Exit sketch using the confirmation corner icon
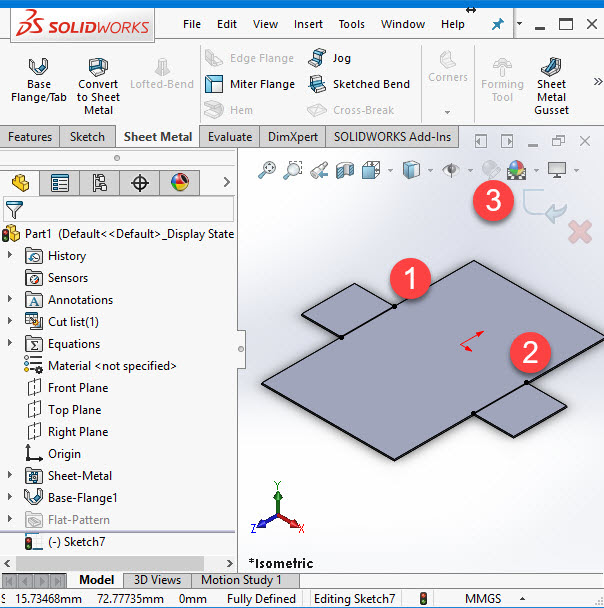The width and height of the screenshot is (604, 608). pos(545,206)
